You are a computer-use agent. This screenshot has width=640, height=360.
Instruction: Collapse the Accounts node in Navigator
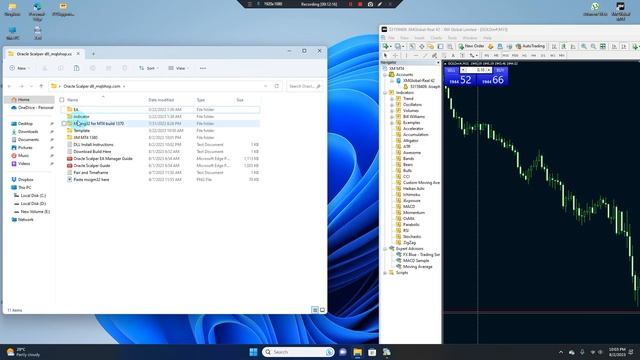(385, 75)
